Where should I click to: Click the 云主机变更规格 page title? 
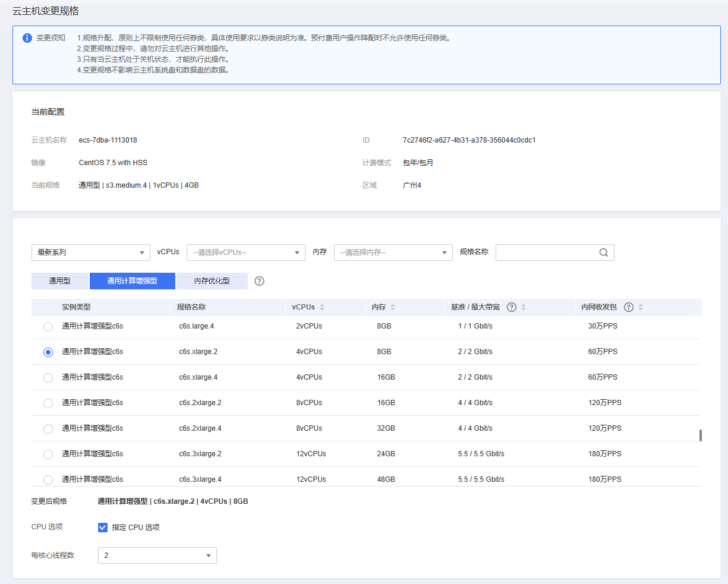pos(46,11)
